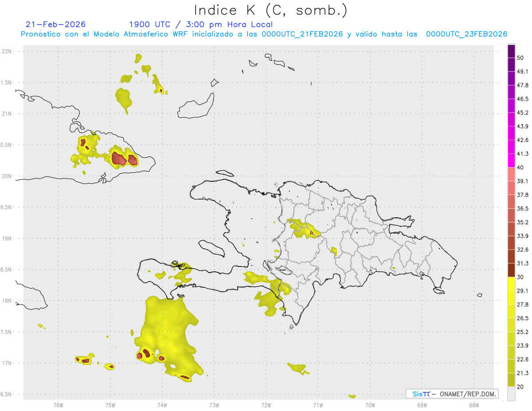Click the 74W longitude label

click(162, 405)
